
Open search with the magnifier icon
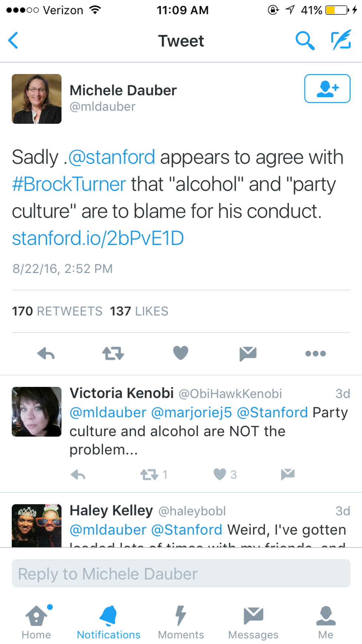click(305, 40)
